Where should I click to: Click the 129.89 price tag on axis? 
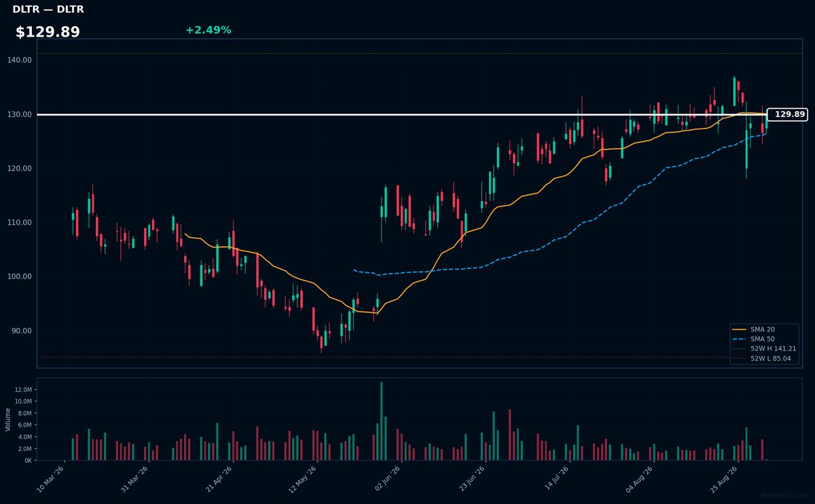[787, 114]
